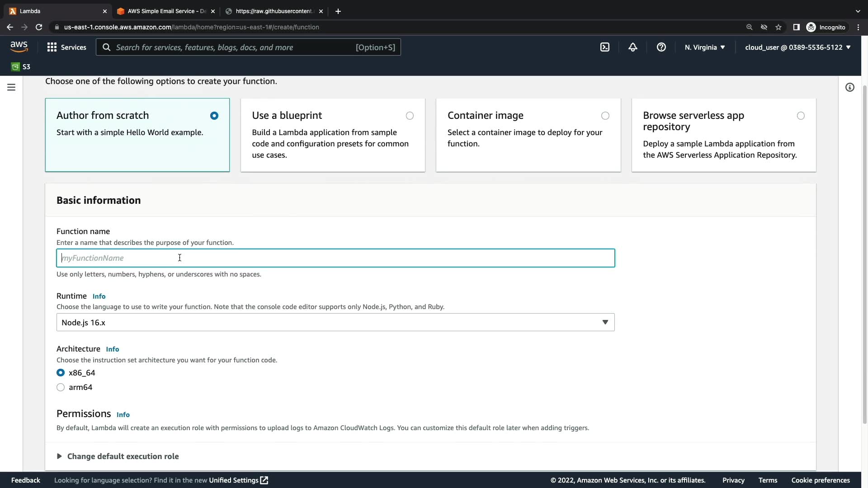
Task: Select the Use a blueprint option
Action: coord(410,116)
